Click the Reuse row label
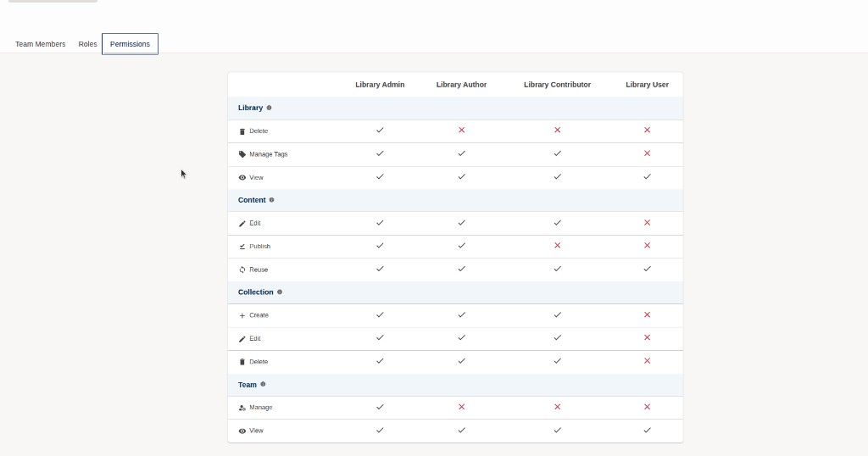The width and height of the screenshot is (868, 456). pyautogui.click(x=259, y=270)
